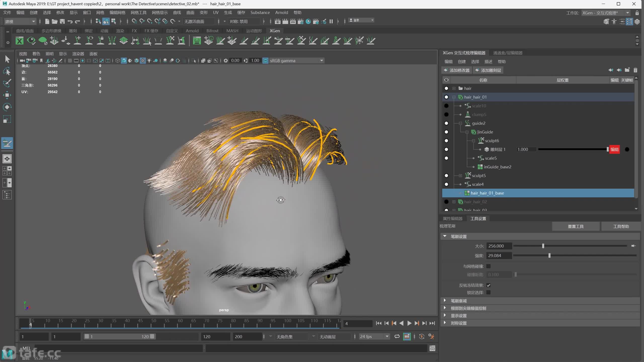Click the XGen preview eye shelf icon
The image size is (644, 362).
(31, 40)
